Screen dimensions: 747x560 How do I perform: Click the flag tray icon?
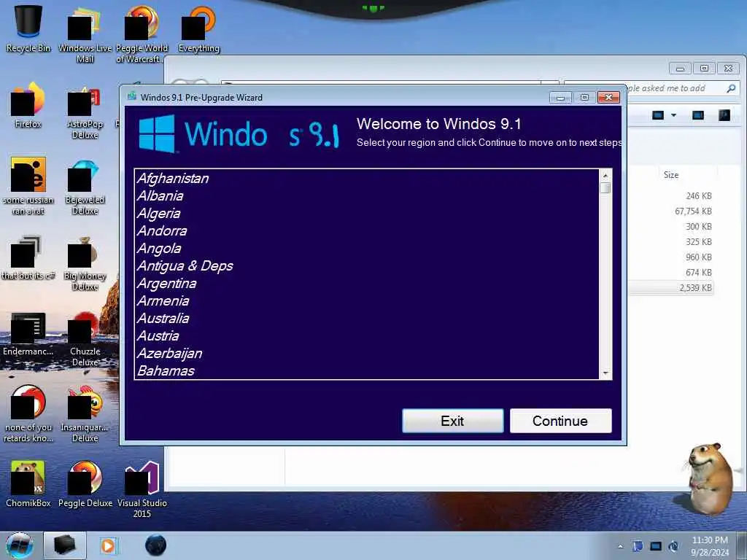pyautogui.click(x=638, y=546)
